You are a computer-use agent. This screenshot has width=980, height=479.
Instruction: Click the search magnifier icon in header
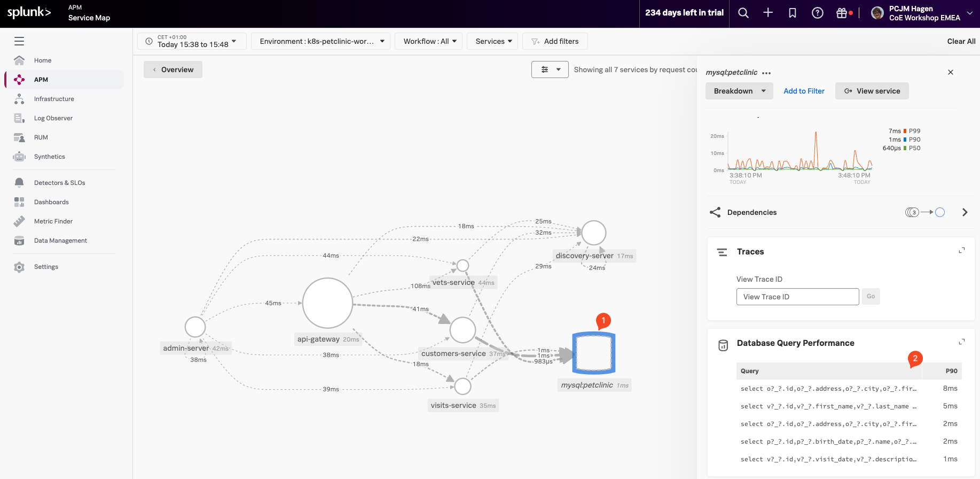tap(743, 13)
